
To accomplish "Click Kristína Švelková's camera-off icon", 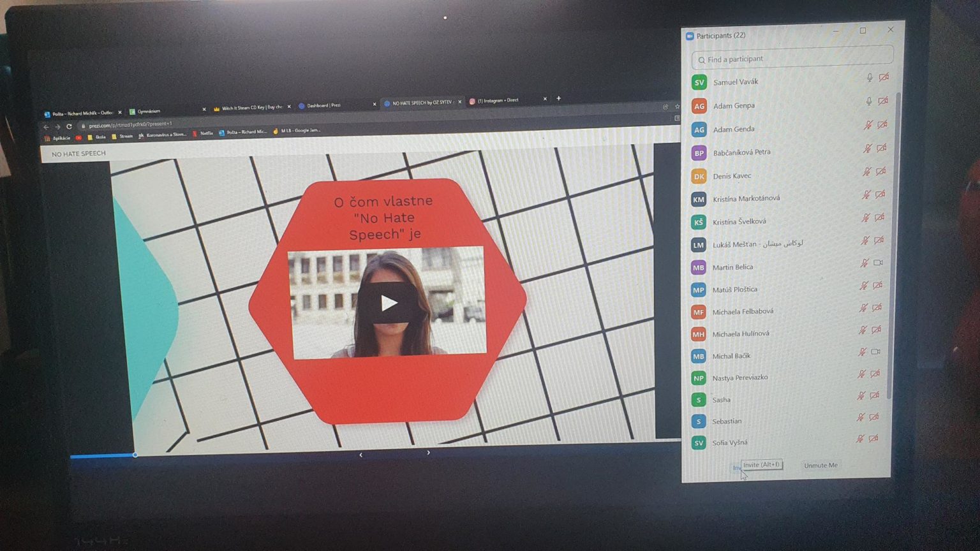I will point(879,217).
